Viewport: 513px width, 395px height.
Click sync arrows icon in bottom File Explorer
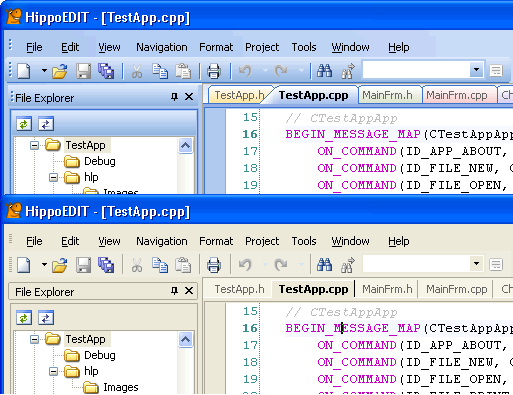tap(46, 318)
